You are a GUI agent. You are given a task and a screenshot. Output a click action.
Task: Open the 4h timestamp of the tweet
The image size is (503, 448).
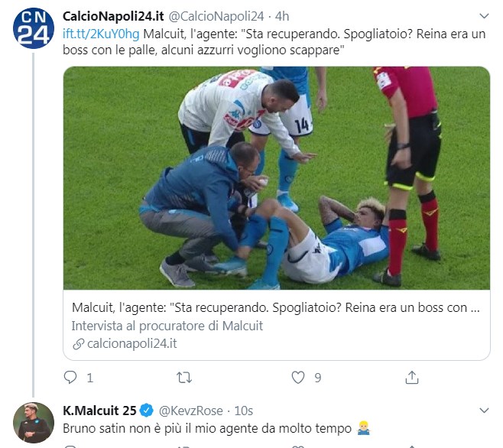click(x=282, y=16)
